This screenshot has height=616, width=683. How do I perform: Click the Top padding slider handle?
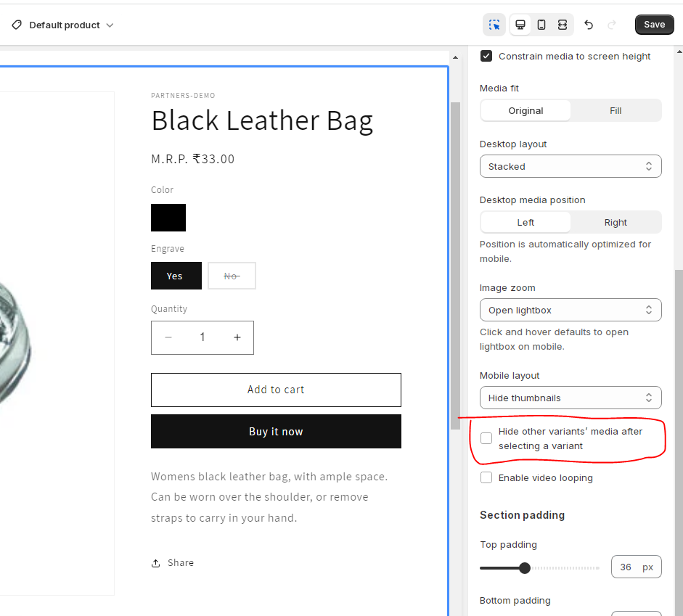coord(525,567)
